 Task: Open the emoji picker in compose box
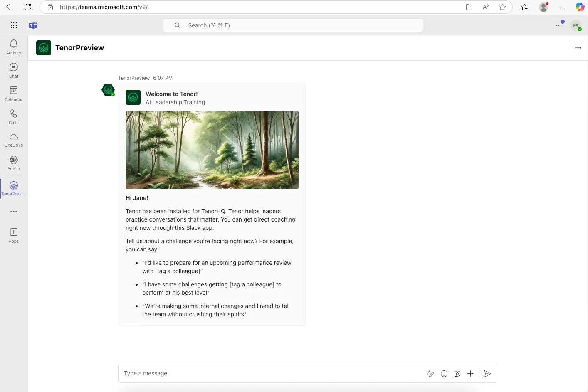(x=444, y=374)
